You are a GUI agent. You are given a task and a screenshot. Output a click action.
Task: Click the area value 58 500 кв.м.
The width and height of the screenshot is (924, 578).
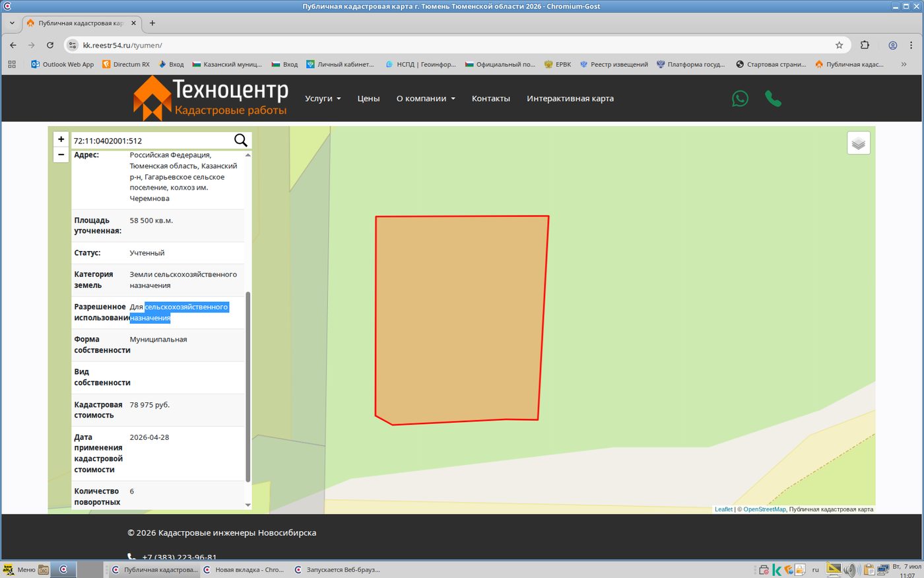[151, 221]
